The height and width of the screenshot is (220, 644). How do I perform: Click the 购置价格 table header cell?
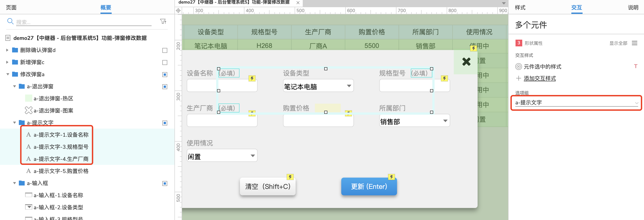[372, 32]
